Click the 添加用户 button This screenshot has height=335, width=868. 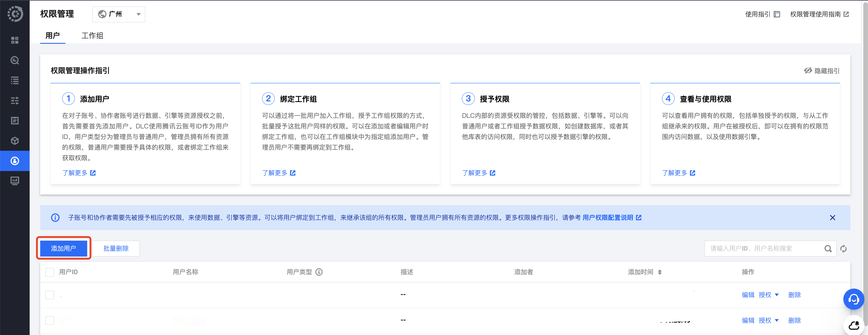pos(64,248)
